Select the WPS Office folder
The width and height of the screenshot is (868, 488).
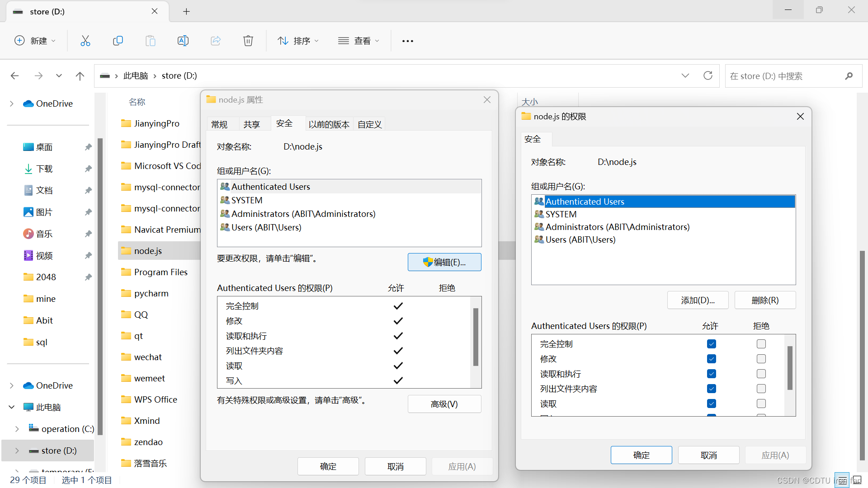(x=149, y=399)
